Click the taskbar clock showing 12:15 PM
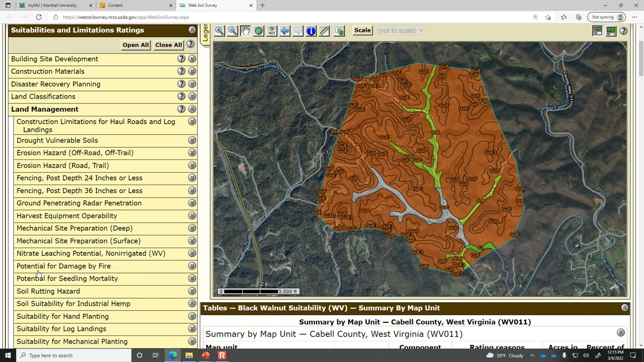This screenshot has height=362, width=644. tap(615, 355)
